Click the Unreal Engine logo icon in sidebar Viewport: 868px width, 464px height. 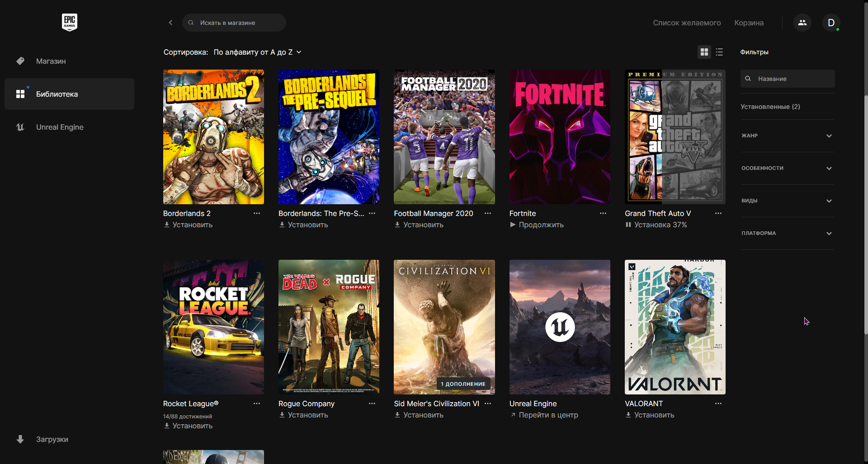20,127
